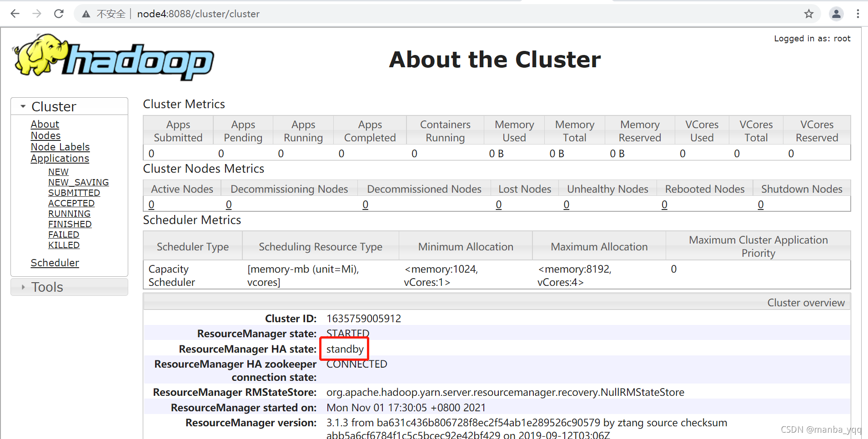Show FINISHED applications
Screen dimensions: 868x439
click(70, 224)
